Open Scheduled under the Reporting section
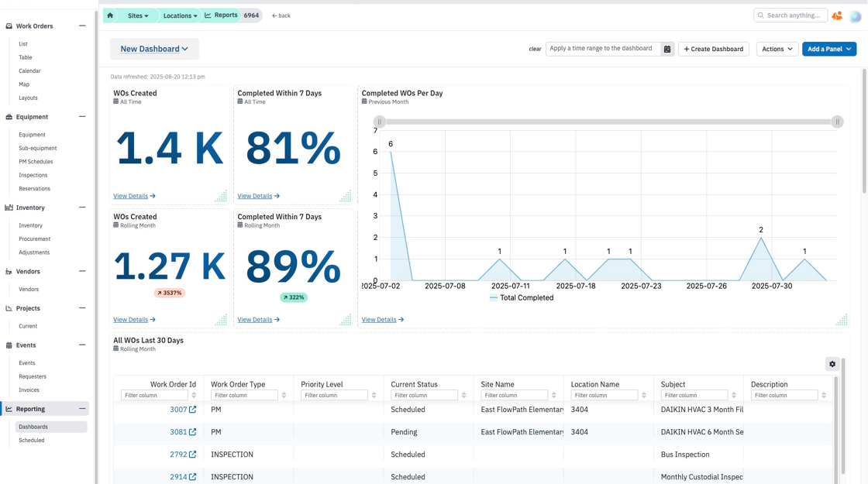This screenshot has height=484, width=868. coord(32,441)
